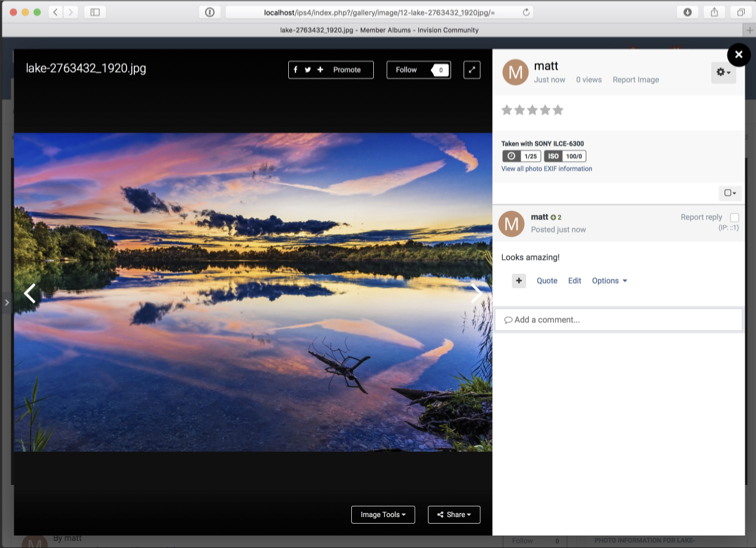Go to previous image with left arrow
Image resolution: width=756 pixels, height=548 pixels.
[30, 293]
